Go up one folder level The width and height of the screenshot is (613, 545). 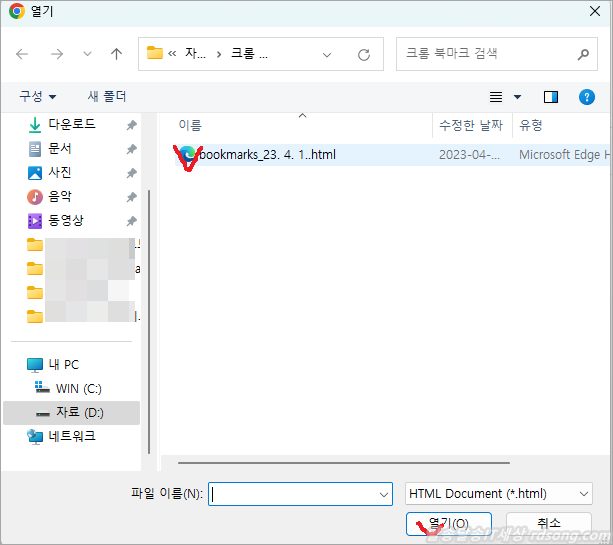[x=116, y=54]
